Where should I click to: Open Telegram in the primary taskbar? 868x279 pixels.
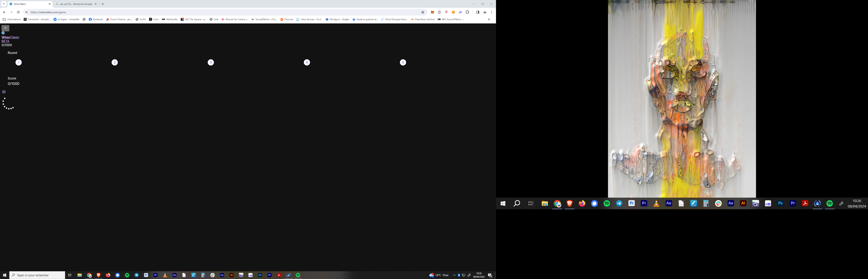click(x=136, y=275)
